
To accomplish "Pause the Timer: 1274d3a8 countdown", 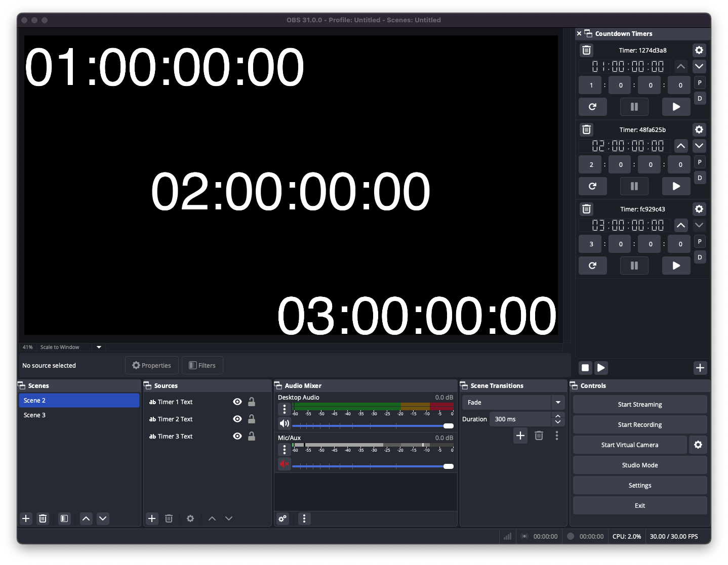I will [x=634, y=107].
